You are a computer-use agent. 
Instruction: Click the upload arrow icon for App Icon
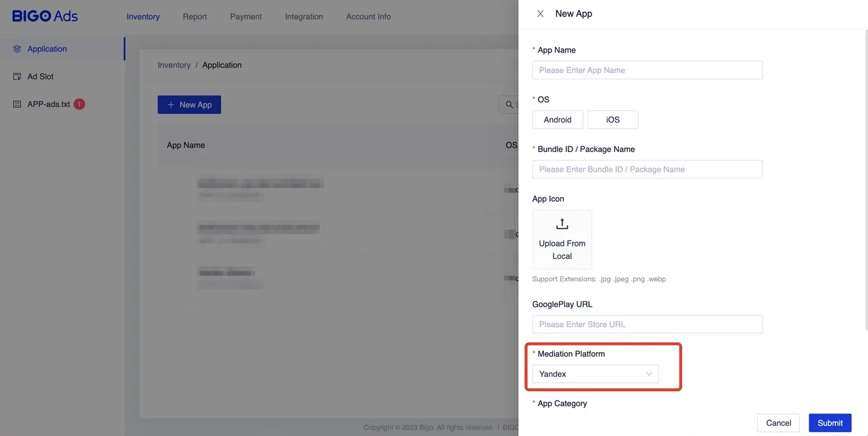pyautogui.click(x=562, y=224)
